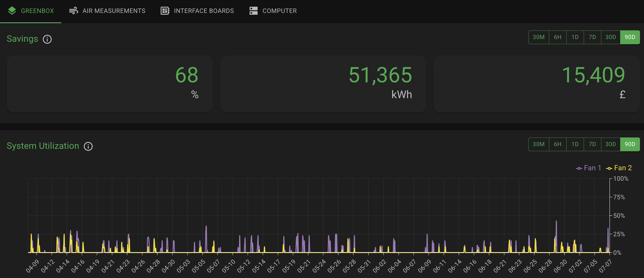Click the 05-19 date axis label
This screenshot has height=278, width=644.
click(289, 266)
